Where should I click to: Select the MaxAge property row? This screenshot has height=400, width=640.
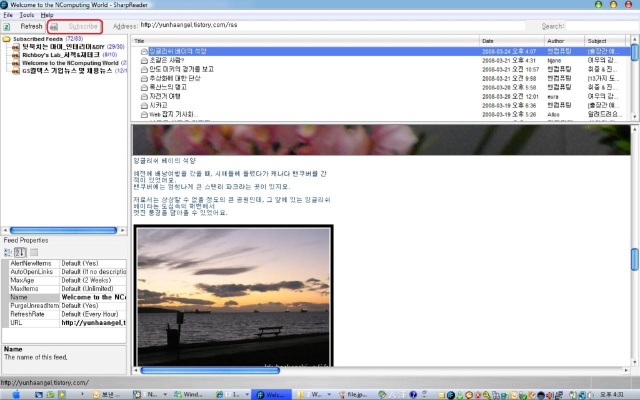[64, 280]
